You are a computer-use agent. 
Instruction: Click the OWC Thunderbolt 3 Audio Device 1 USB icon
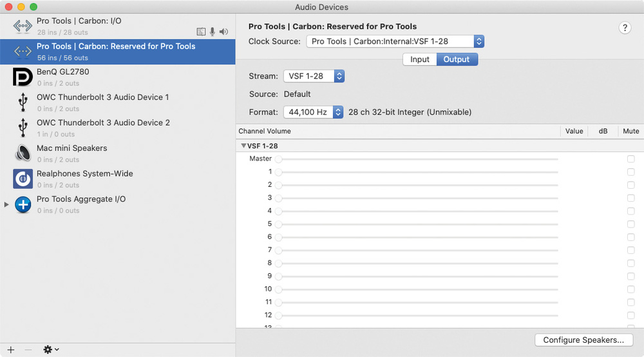click(23, 102)
